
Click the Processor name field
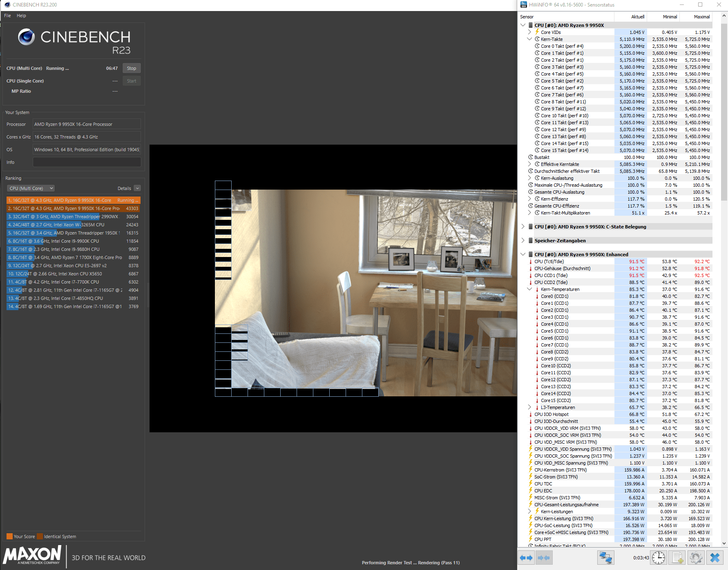pos(87,124)
